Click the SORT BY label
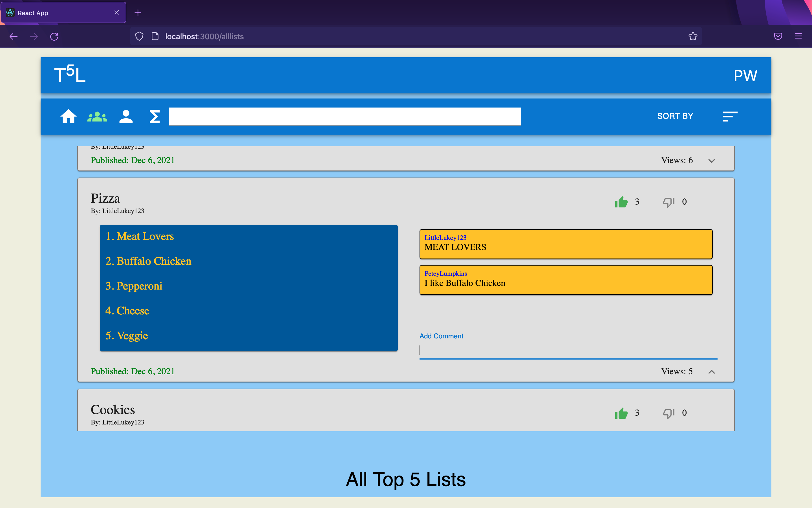 pos(675,116)
